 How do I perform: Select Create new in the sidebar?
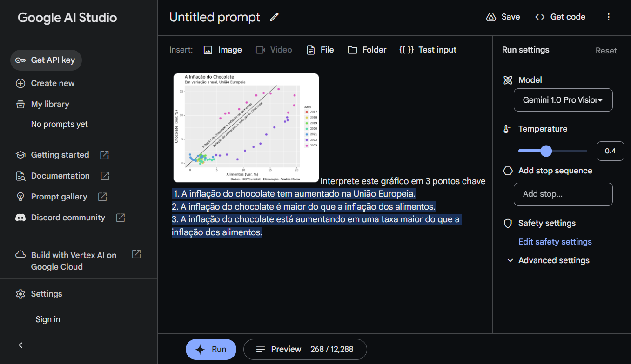coord(53,83)
